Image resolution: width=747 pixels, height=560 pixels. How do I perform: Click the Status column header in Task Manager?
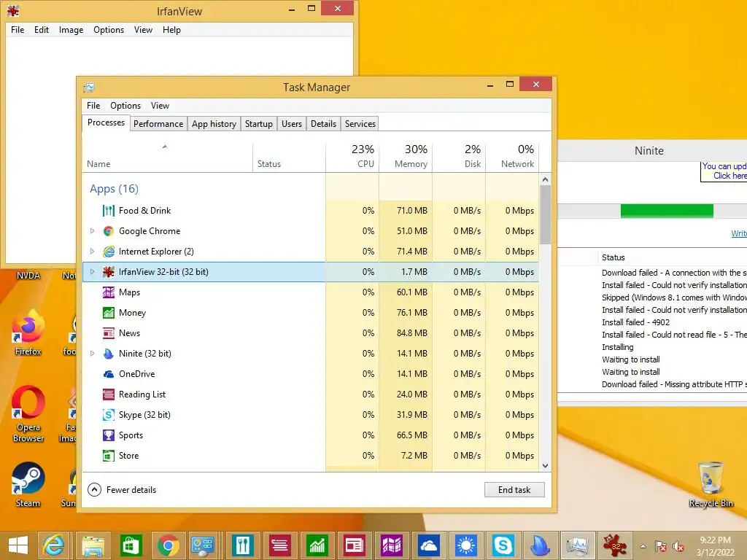click(x=289, y=157)
